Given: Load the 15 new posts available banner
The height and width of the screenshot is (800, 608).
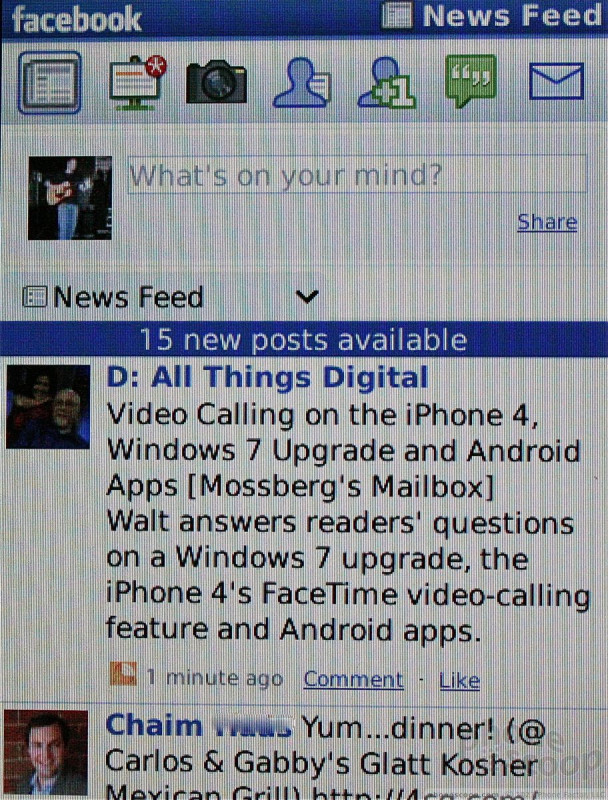Looking at the screenshot, I should [x=304, y=339].
